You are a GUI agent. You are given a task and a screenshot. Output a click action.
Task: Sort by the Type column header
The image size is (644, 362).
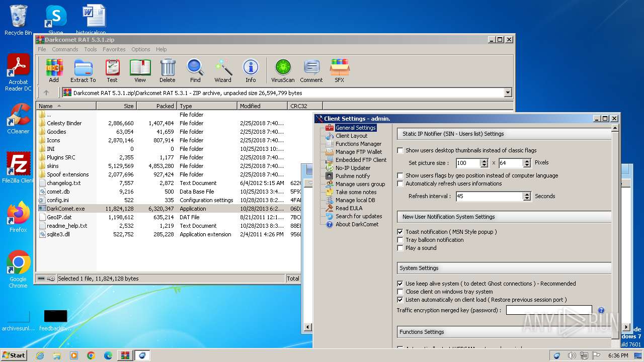click(x=207, y=106)
